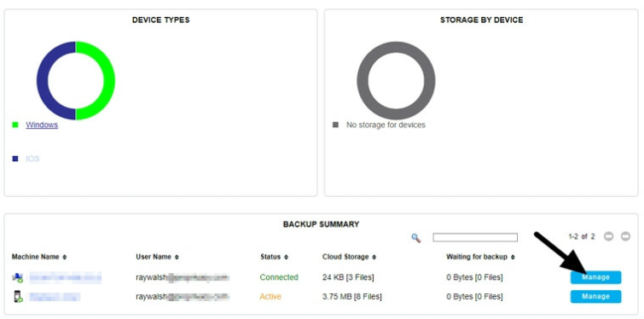This screenshot has height=319, width=644.
Task: Sort by User Name column arrows
Action: [x=177, y=257]
